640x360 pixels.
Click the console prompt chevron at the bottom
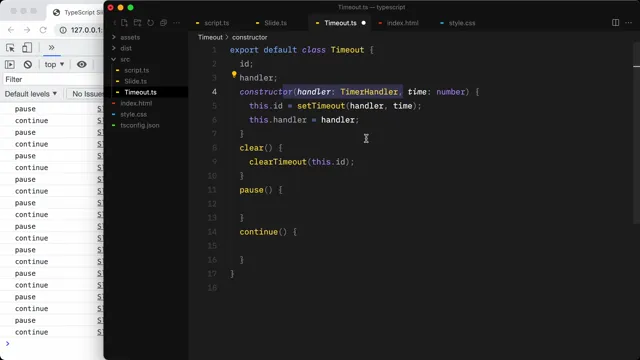pos(7,344)
